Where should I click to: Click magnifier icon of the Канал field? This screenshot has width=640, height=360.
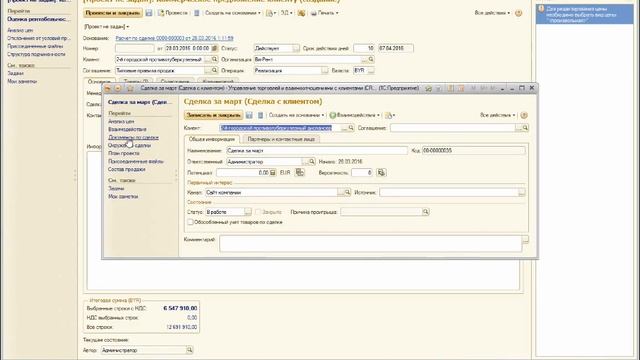pyautogui.click(x=347, y=192)
